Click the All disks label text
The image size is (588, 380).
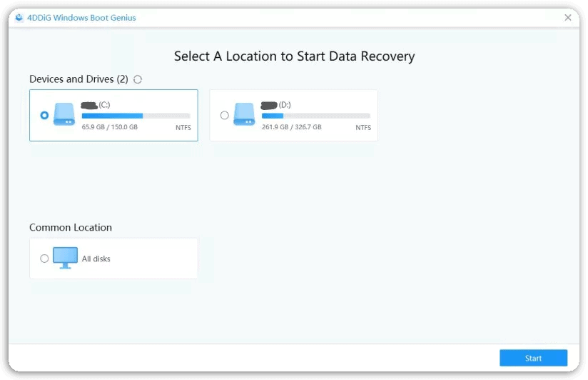click(96, 259)
